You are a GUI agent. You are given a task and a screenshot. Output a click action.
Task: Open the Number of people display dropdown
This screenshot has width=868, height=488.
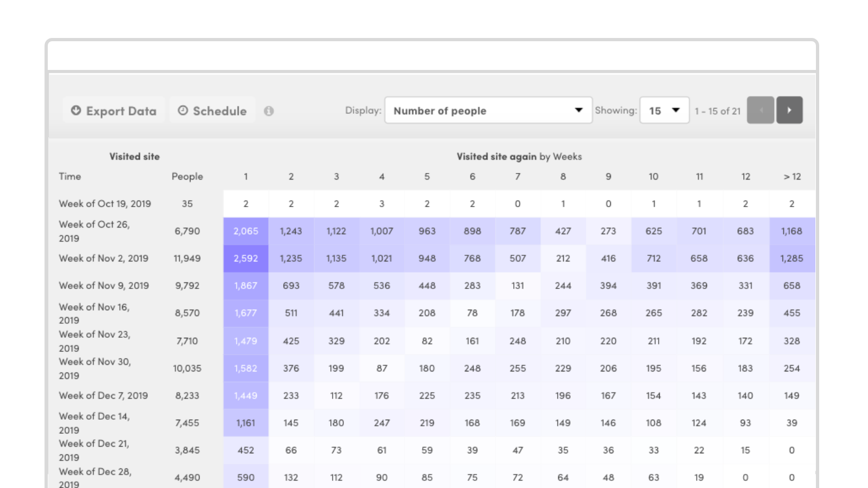487,110
